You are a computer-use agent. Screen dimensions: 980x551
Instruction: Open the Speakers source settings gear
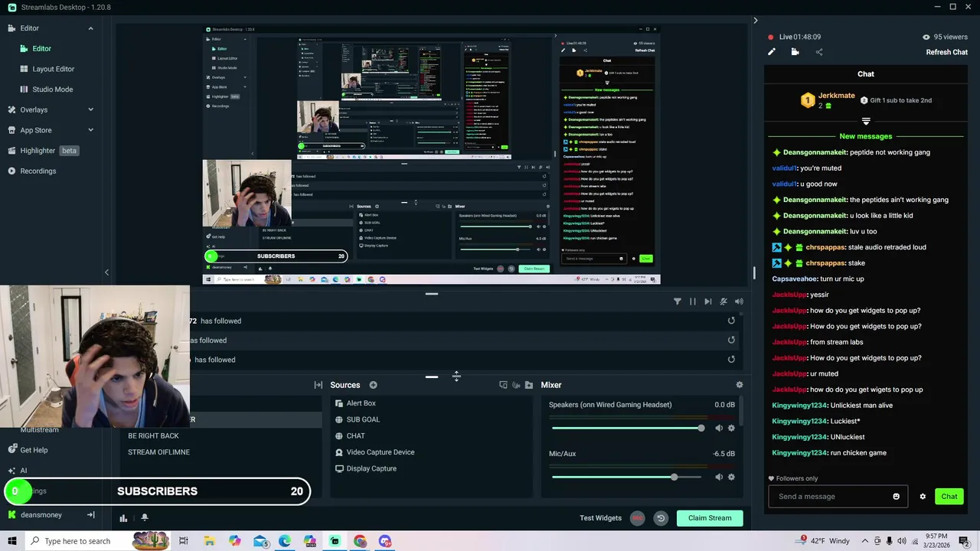click(x=731, y=428)
